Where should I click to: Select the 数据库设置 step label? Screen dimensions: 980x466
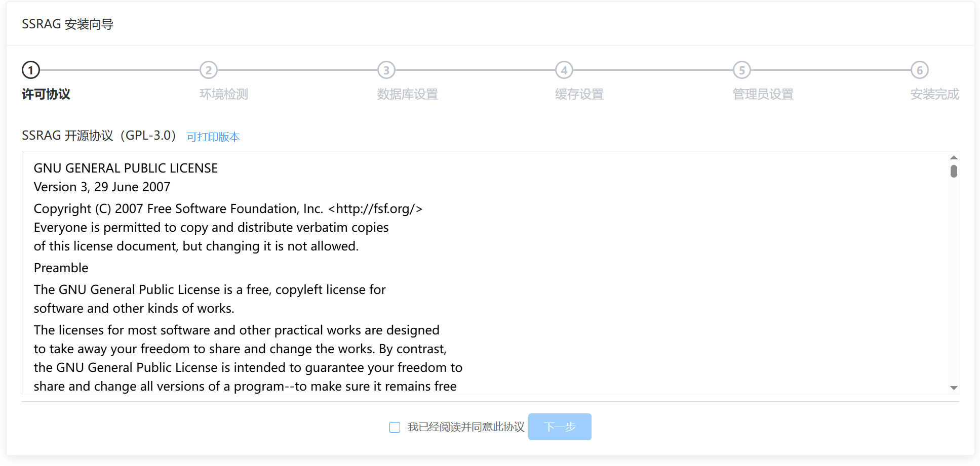pyautogui.click(x=408, y=94)
